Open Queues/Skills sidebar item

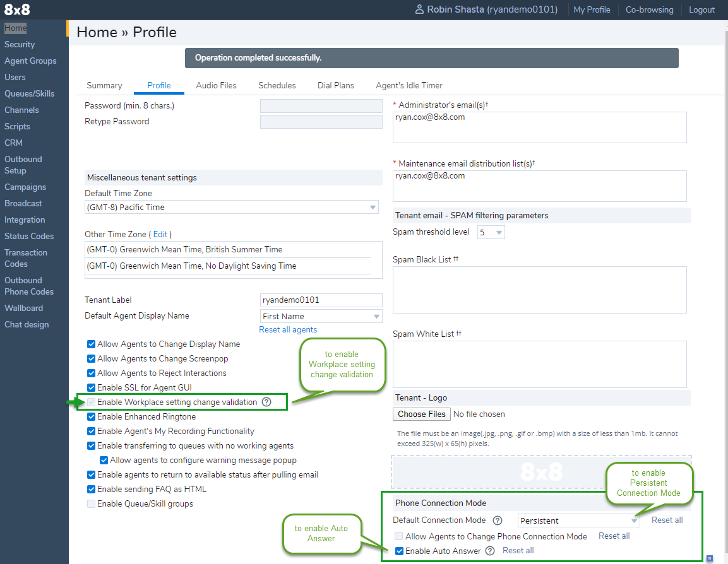tap(29, 94)
